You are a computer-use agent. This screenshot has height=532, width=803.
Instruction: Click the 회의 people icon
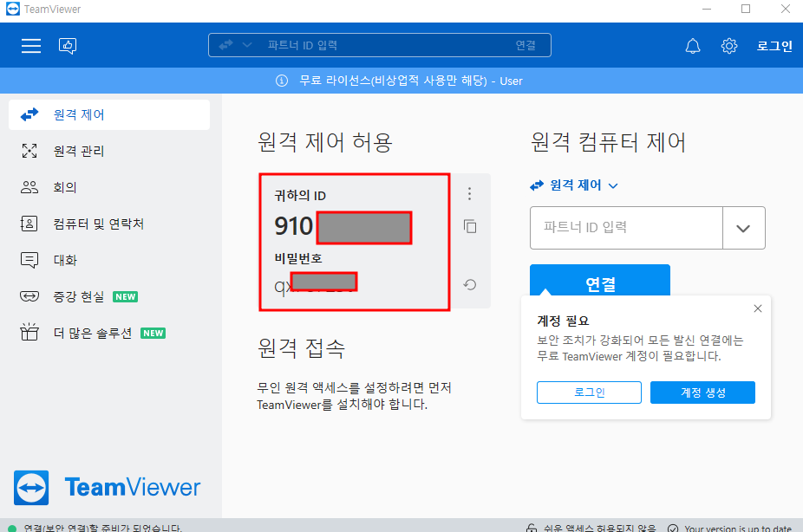29,187
